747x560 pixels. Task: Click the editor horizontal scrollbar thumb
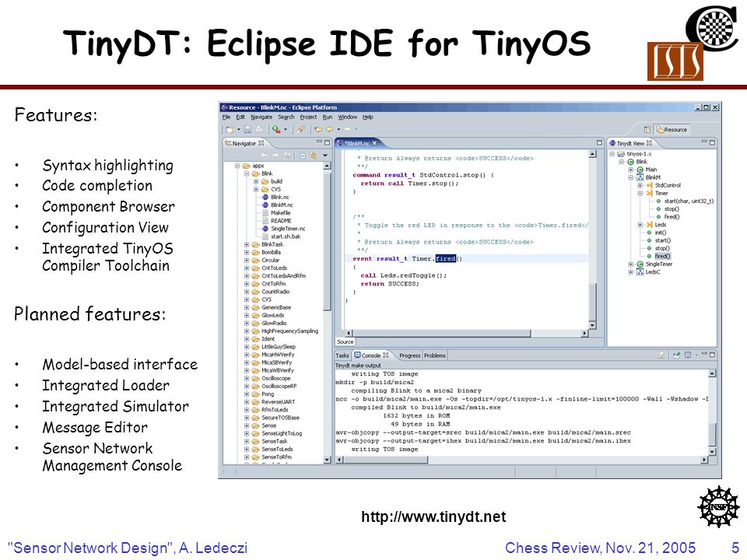coord(442,334)
